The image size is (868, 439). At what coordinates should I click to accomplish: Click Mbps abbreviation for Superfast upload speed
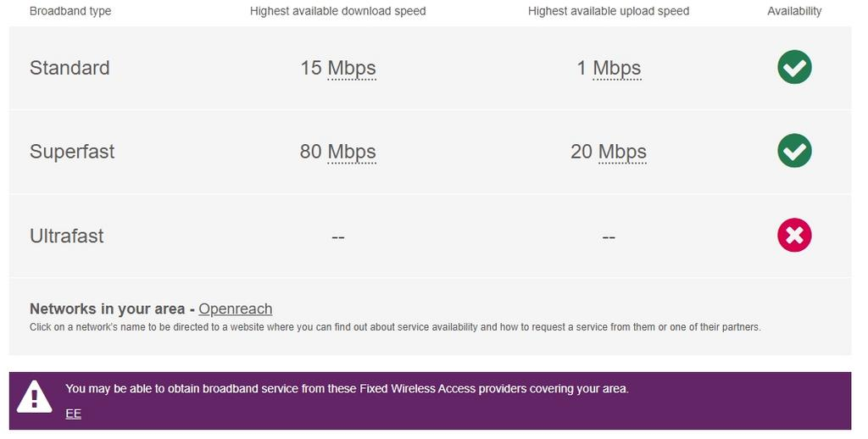coord(622,152)
